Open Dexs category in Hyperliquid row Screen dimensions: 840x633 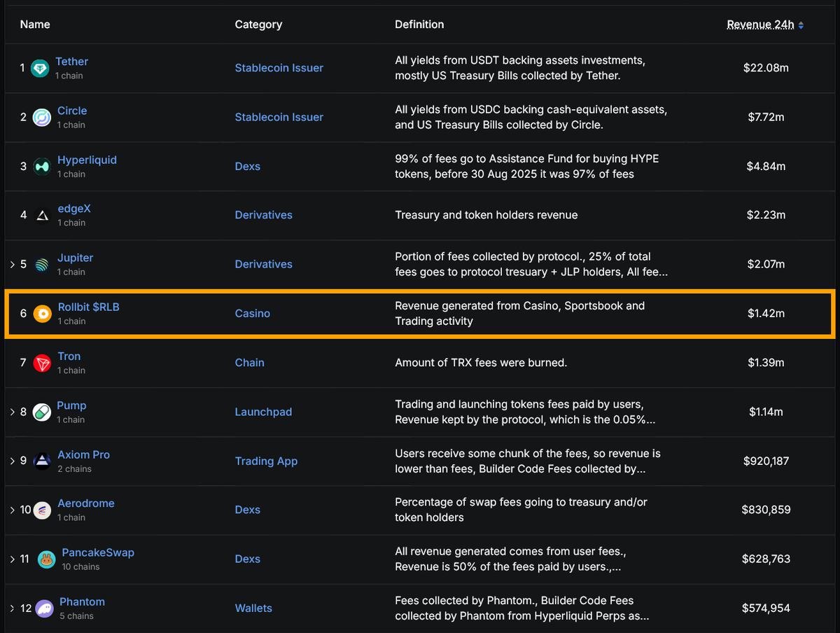point(248,166)
